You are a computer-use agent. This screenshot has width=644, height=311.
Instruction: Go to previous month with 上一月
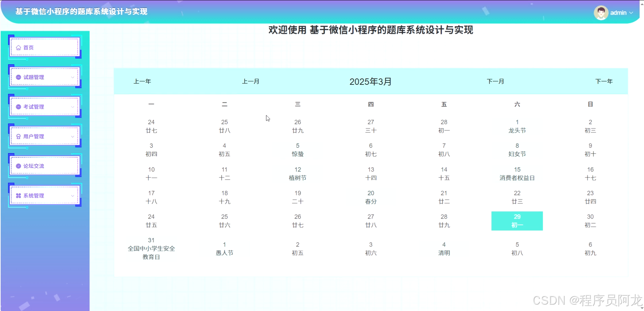pos(251,81)
